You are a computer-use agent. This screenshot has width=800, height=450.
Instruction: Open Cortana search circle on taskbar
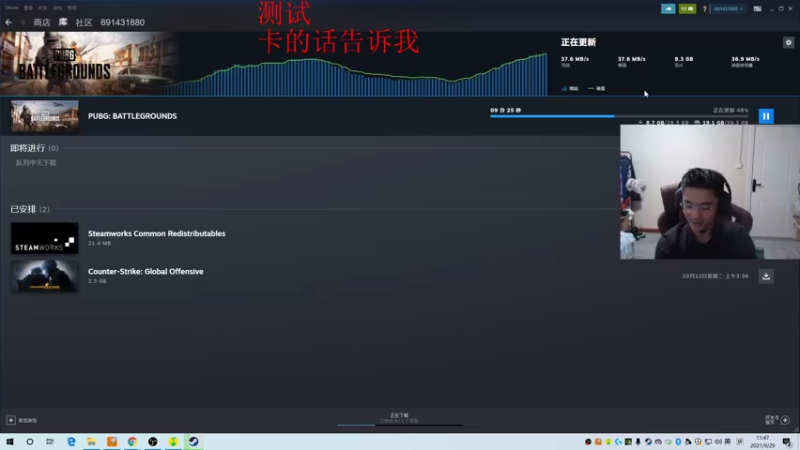[x=30, y=442]
